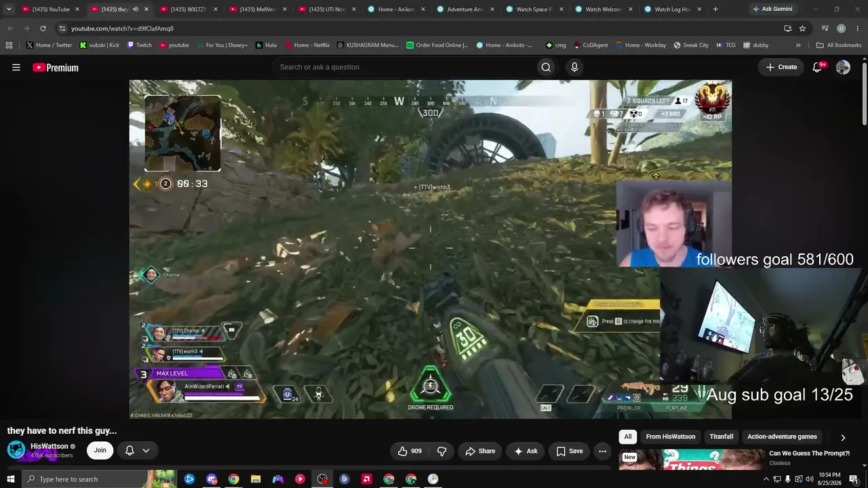Image resolution: width=868 pixels, height=488 pixels.
Task: Switch to the Watch Space tab
Action: click(534, 9)
